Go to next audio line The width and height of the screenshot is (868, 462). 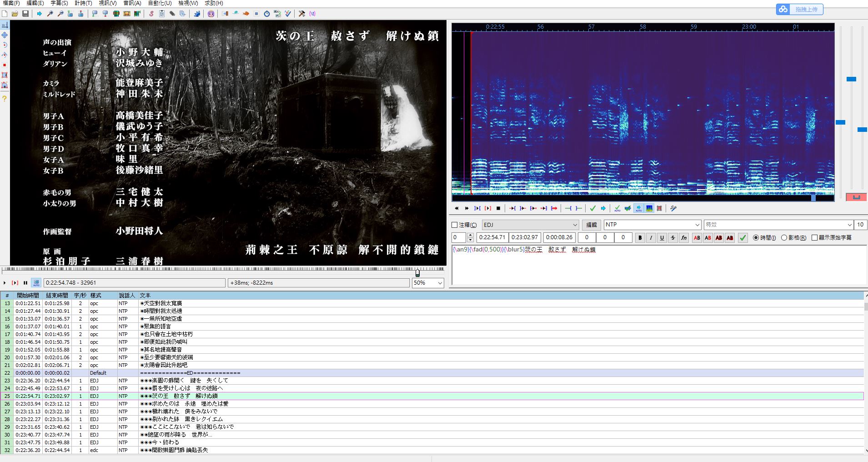tap(467, 208)
